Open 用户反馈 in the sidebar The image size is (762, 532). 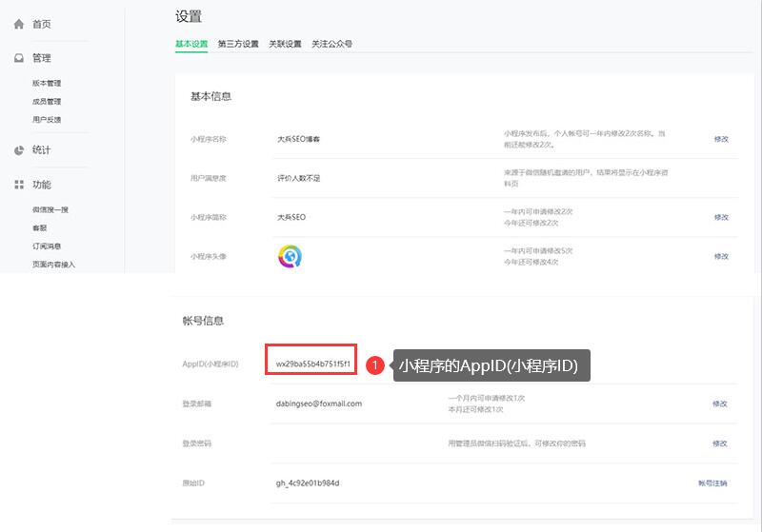pos(47,119)
